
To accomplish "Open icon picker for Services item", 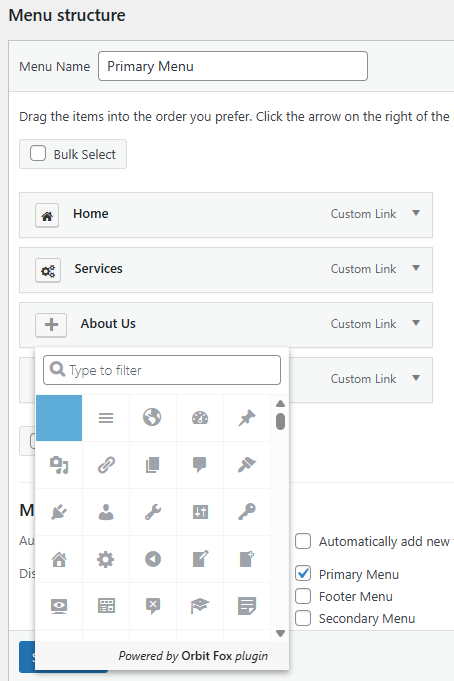I will click(x=48, y=271).
